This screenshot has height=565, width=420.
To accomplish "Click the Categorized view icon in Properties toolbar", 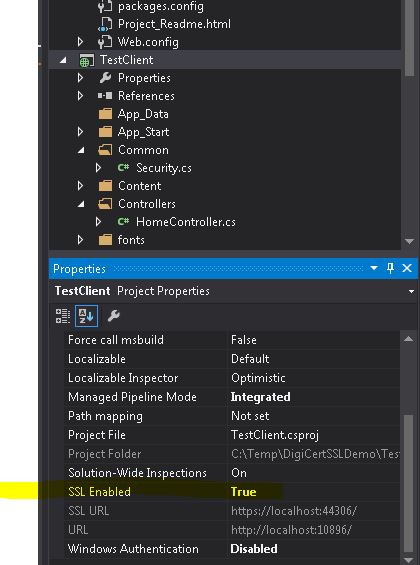I will tap(63, 316).
